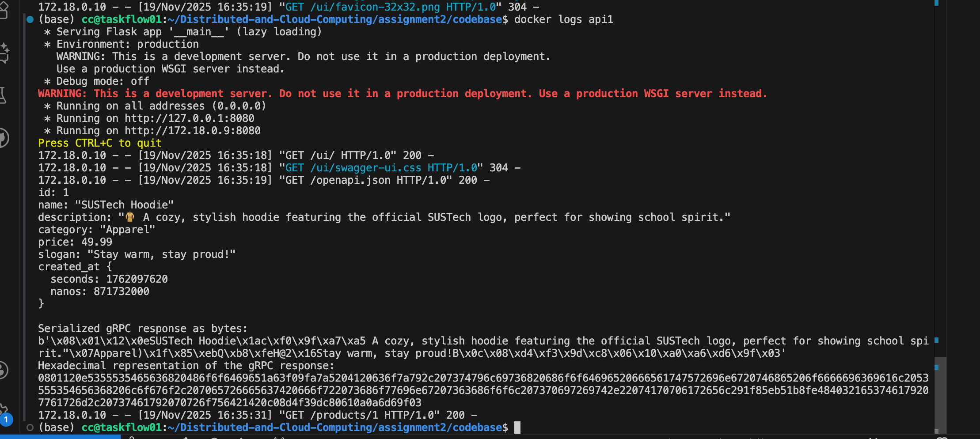Open the http://172.18.0.9:8080 link
This screenshot has width=980, height=439.
click(x=192, y=131)
